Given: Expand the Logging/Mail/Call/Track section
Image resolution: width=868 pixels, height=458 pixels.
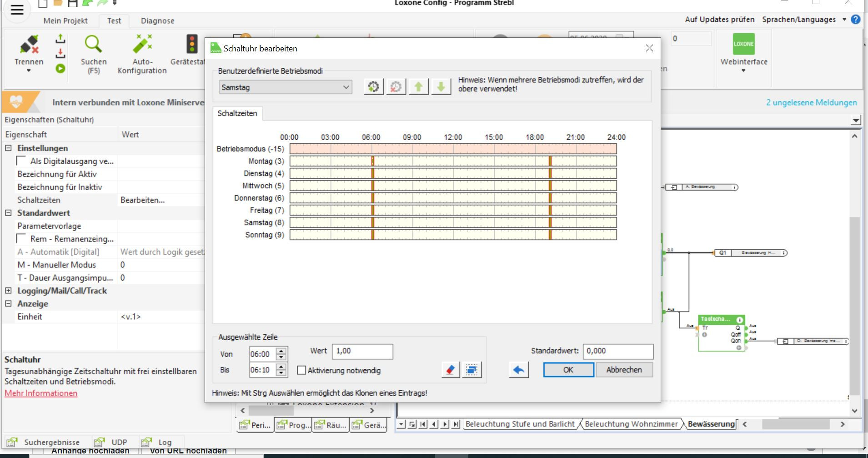Looking at the screenshot, I should pyautogui.click(x=8, y=291).
